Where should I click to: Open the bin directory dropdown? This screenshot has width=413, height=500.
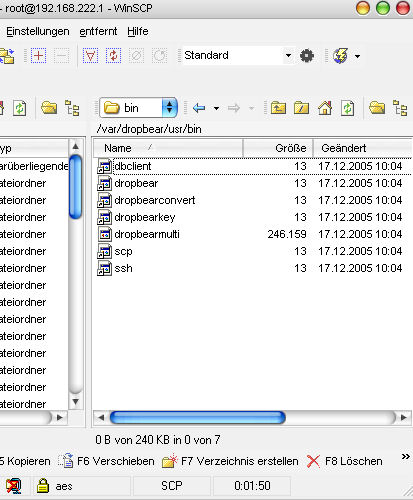pos(169,108)
